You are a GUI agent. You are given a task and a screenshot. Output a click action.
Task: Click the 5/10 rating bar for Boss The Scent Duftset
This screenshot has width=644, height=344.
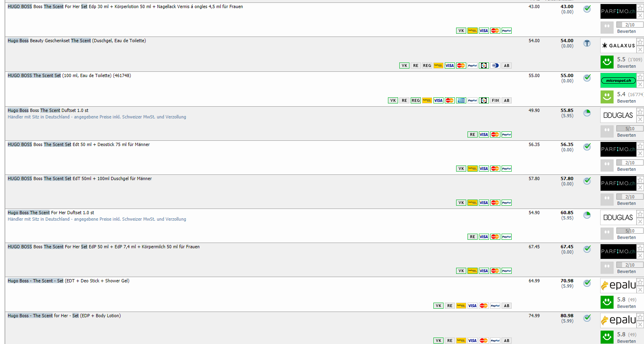point(629,129)
